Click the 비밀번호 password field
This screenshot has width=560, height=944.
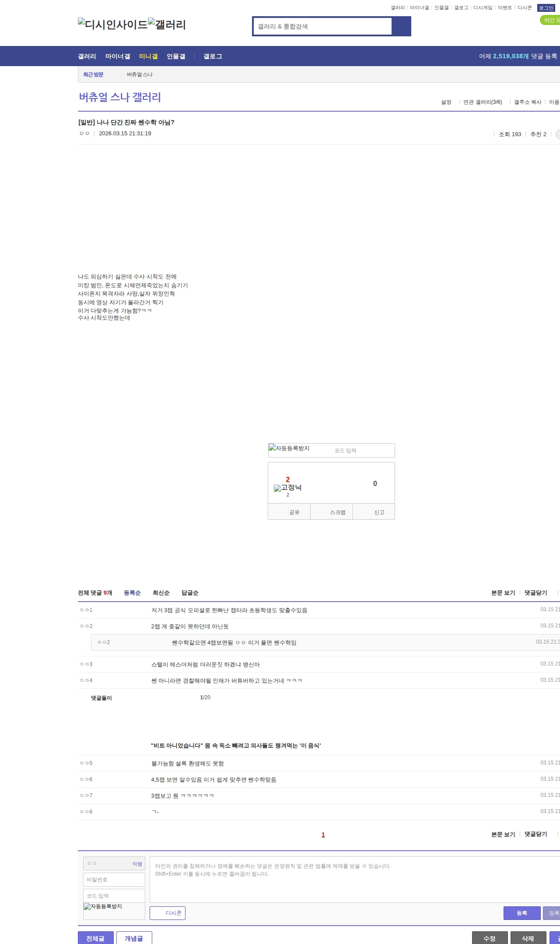click(114, 880)
